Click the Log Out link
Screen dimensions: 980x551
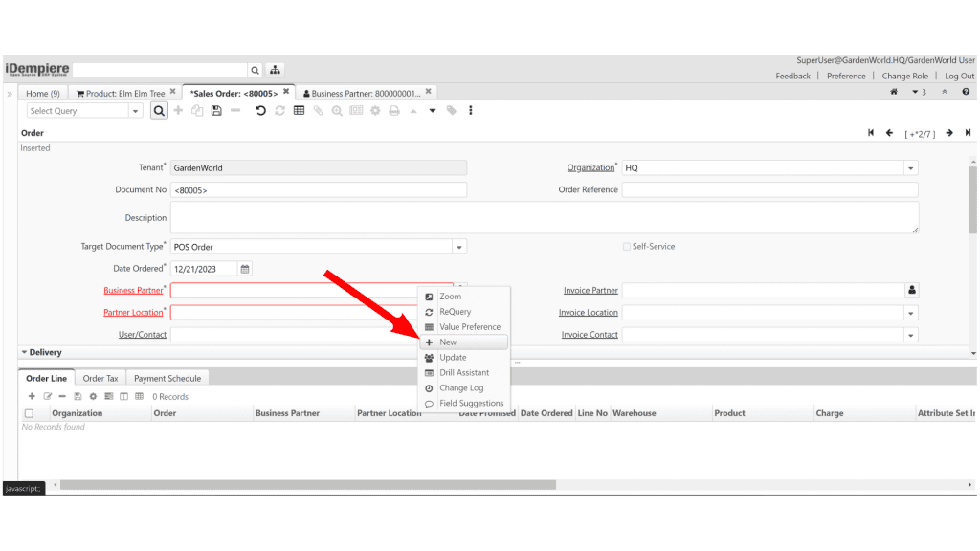point(959,77)
